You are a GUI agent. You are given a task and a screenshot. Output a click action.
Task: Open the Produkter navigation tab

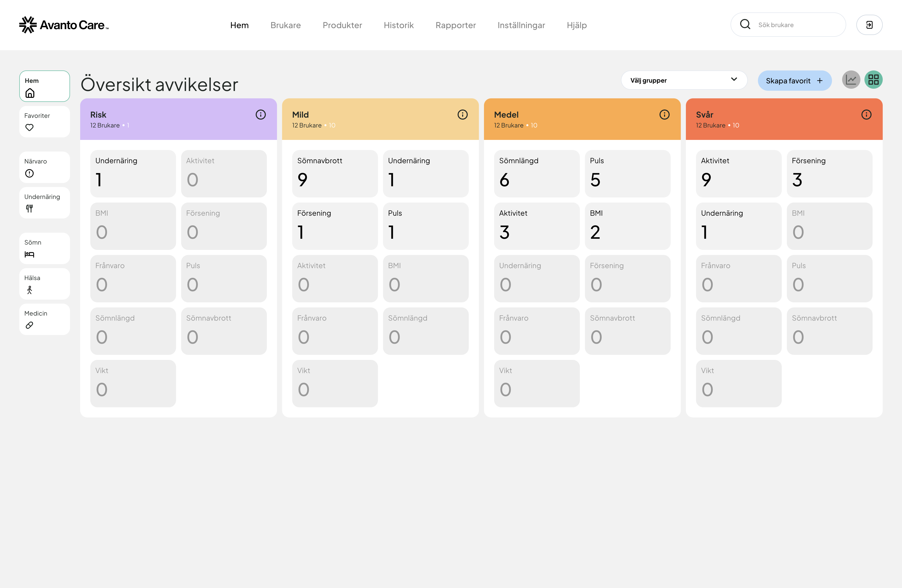342,25
